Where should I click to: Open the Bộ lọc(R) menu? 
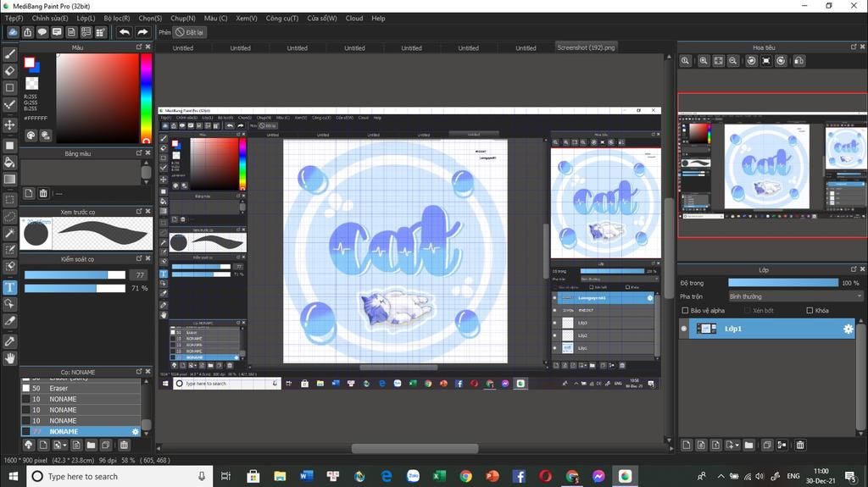click(x=117, y=19)
